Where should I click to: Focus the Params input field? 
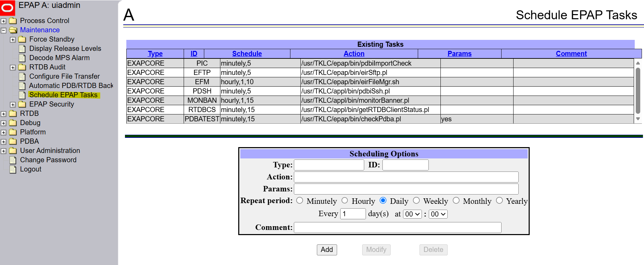click(406, 189)
